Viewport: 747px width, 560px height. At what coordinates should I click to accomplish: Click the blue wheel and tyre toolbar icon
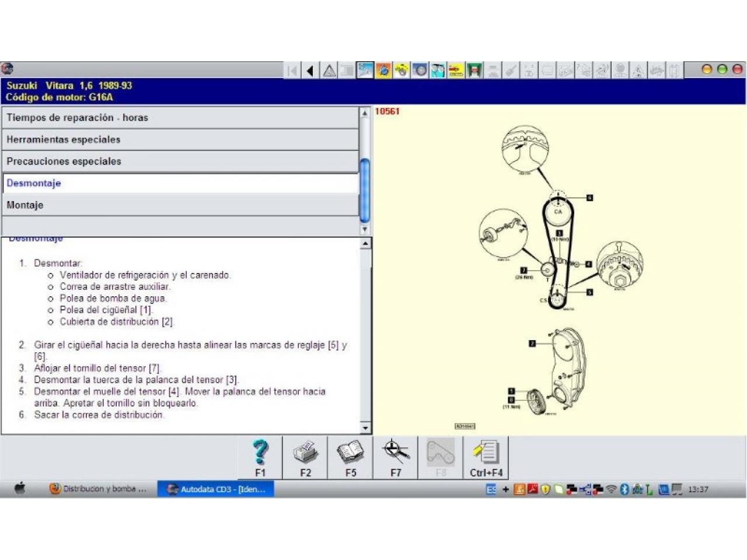click(420, 71)
